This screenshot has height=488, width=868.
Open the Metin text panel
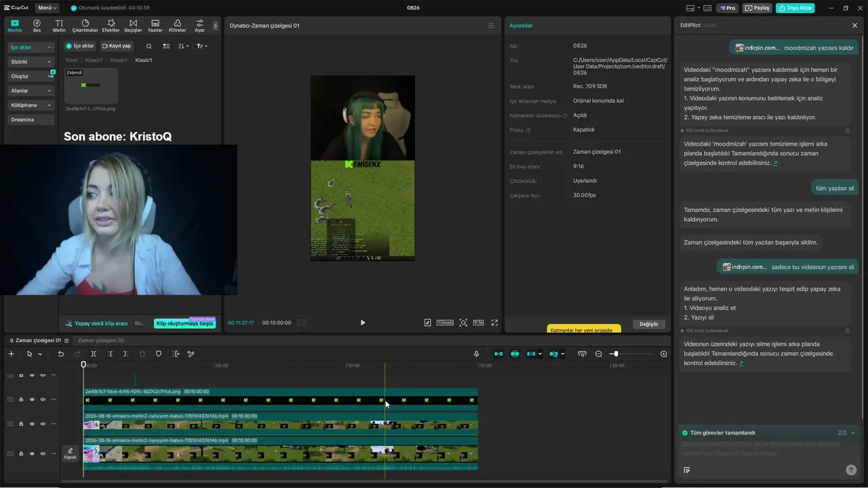coord(59,26)
